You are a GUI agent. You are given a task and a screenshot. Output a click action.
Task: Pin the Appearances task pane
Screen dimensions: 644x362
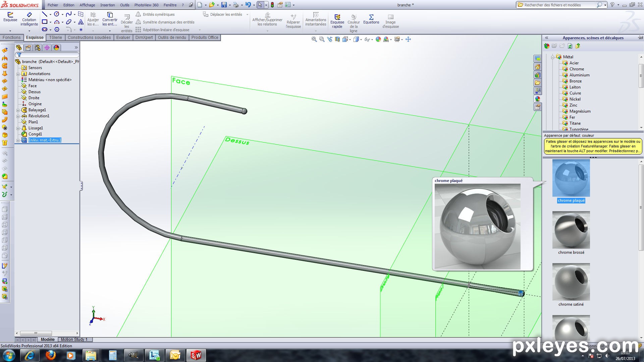pyautogui.click(x=640, y=38)
